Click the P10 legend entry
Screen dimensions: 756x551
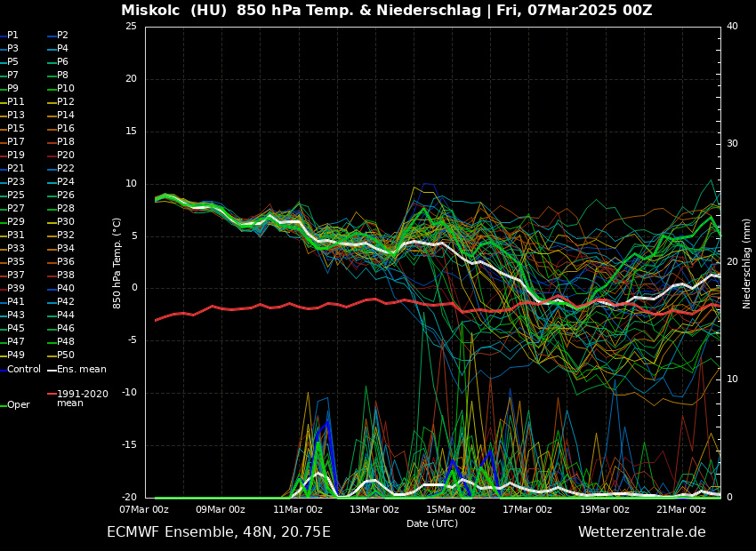click(66, 88)
